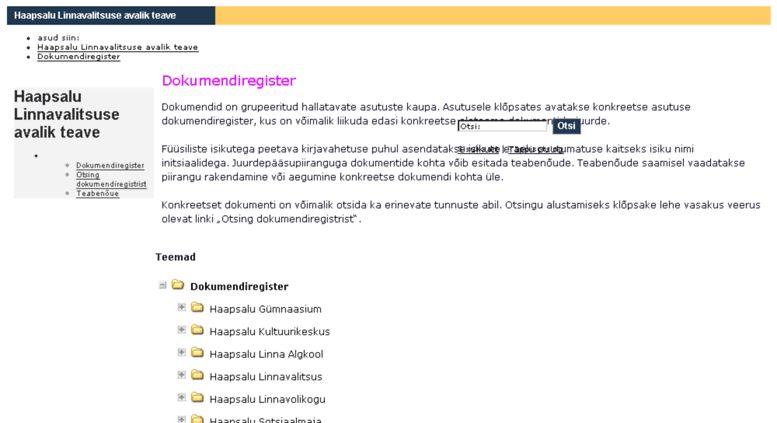Open Haapsalu Kultuurikeskus tree item

[x=270, y=331]
